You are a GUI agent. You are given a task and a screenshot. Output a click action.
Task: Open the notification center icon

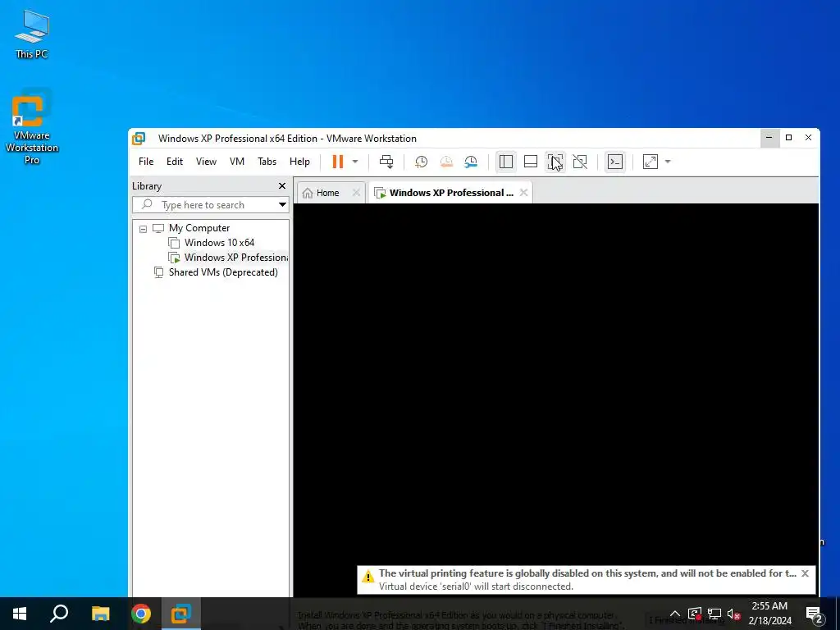tap(815, 614)
